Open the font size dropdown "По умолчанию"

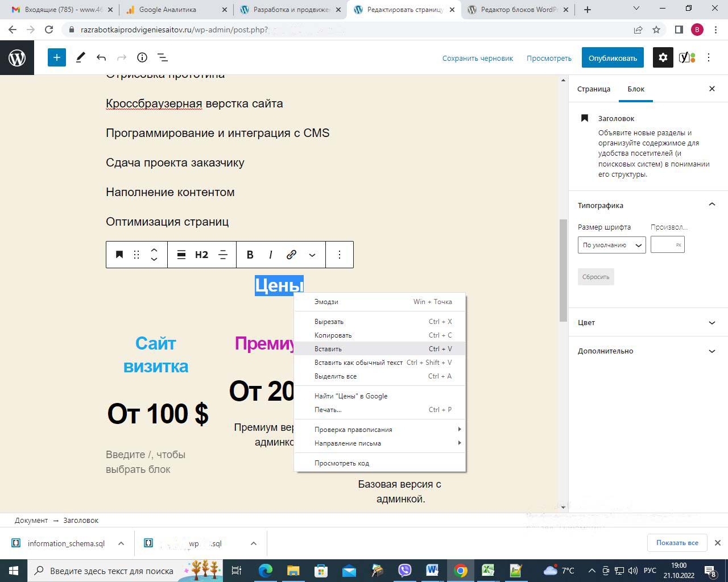tap(611, 245)
